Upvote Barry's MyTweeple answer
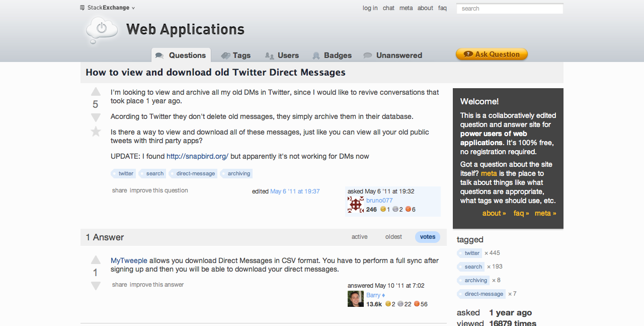This screenshot has height=326, width=644. [x=96, y=260]
